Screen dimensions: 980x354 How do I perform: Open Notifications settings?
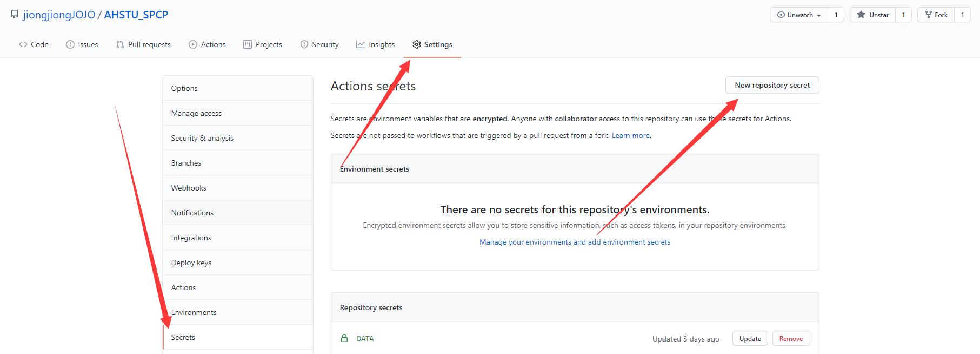pyautogui.click(x=238, y=213)
